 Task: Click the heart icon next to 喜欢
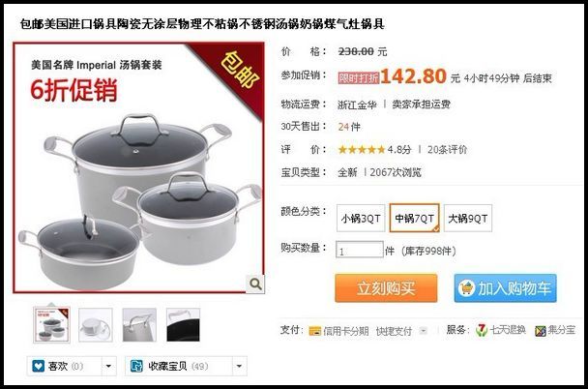click(39, 366)
